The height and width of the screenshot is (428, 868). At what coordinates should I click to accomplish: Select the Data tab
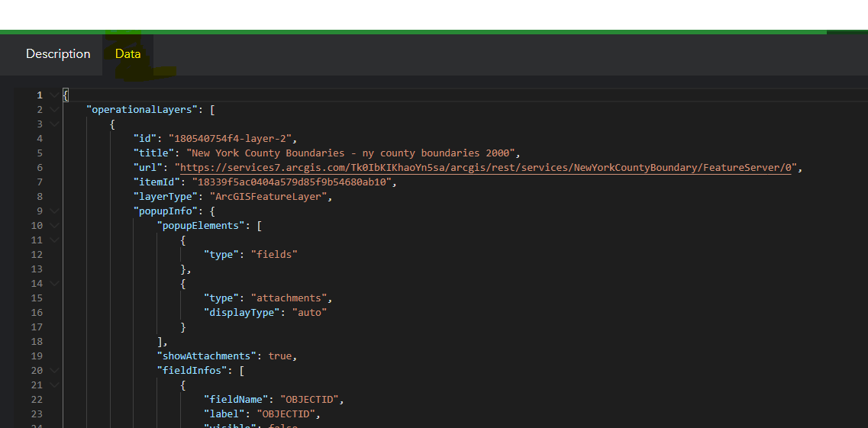pyautogui.click(x=127, y=54)
